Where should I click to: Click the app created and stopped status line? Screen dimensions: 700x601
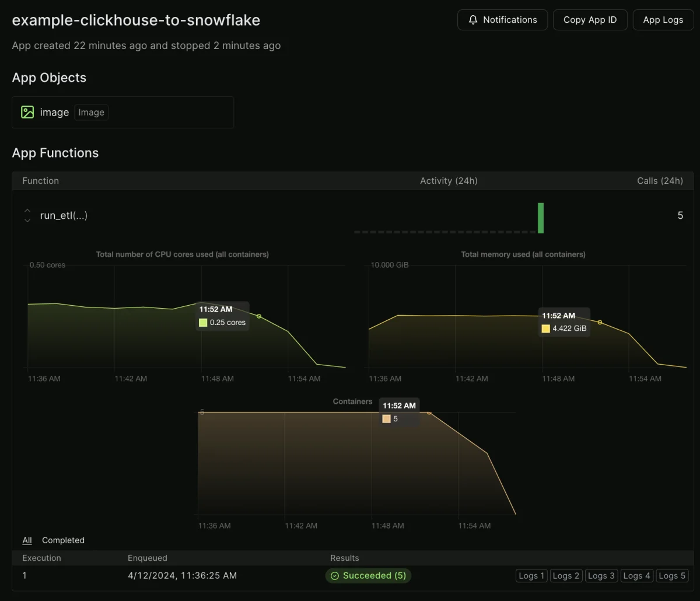coord(146,46)
